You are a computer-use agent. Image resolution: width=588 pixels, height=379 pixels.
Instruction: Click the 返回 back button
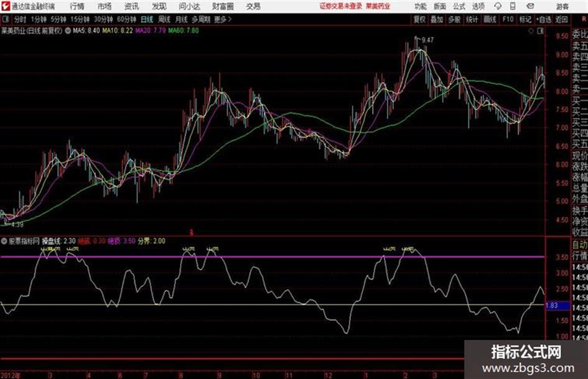tap(561, 19)
